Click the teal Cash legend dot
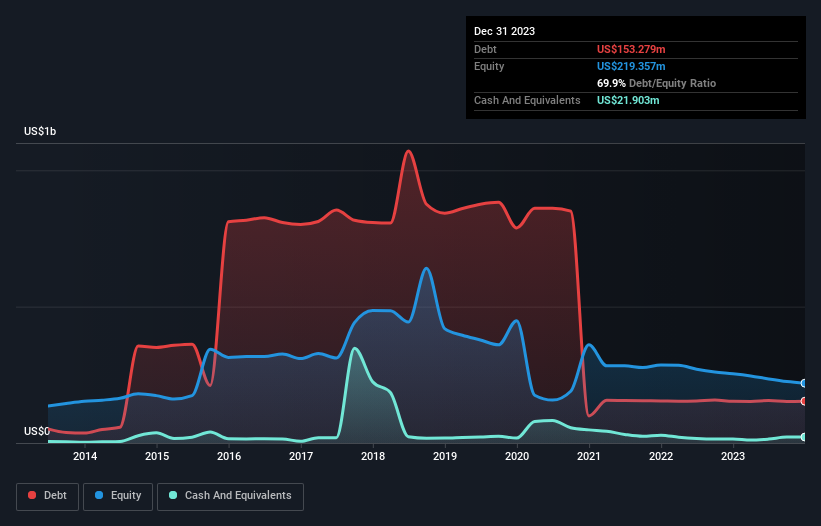The image size is (821, 526). 173,495
